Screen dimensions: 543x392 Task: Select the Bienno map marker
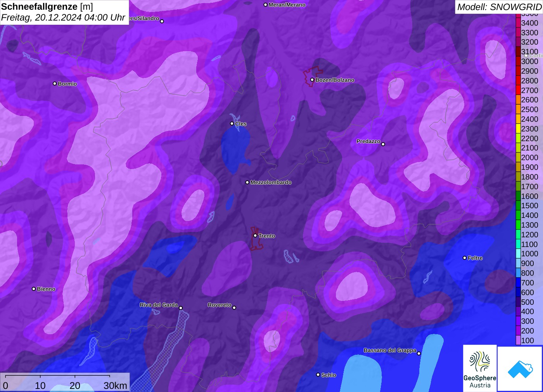[x=34, y=289]
